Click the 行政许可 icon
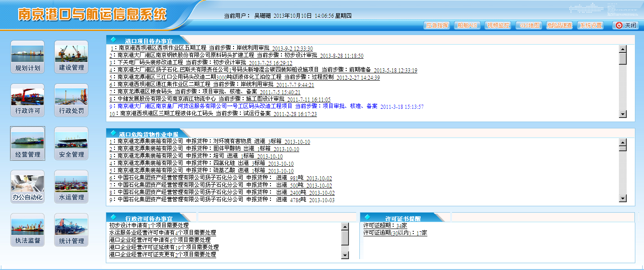644x270 pixels. click(27, 101)
